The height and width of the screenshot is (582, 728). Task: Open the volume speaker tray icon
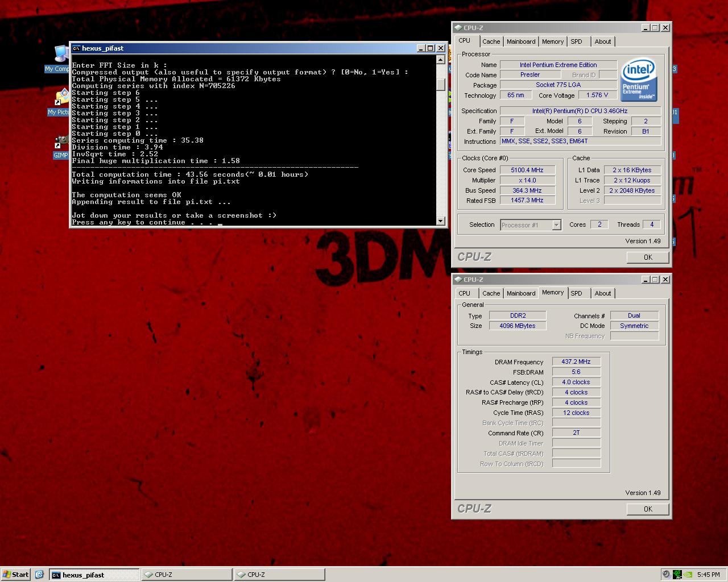click(666, 575)
